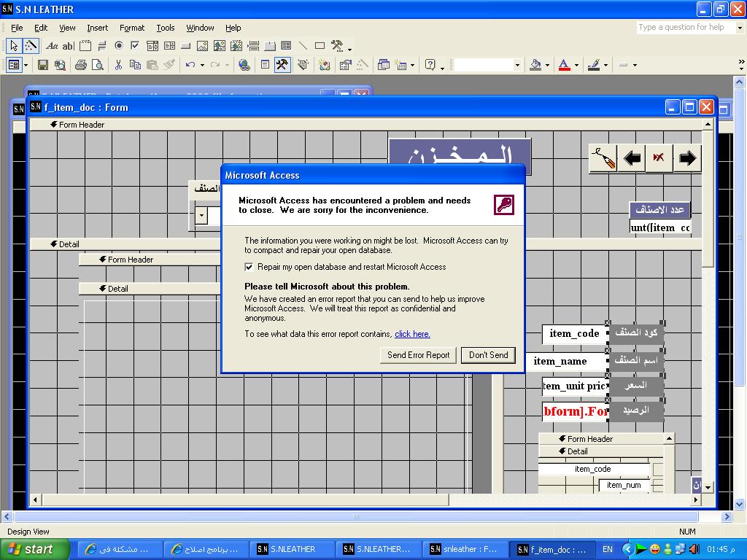Select the List Box tool
Screen dimensions: 747x560
coord(169,46)
